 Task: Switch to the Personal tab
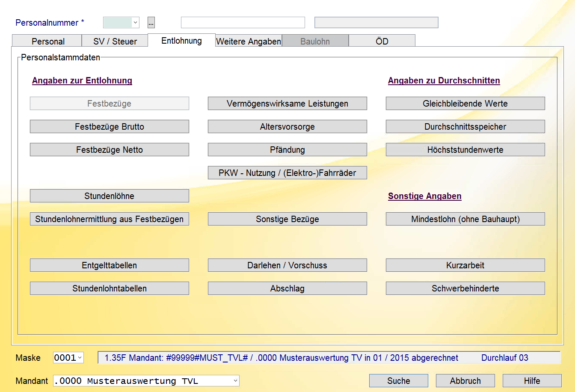tap(47, 41)
